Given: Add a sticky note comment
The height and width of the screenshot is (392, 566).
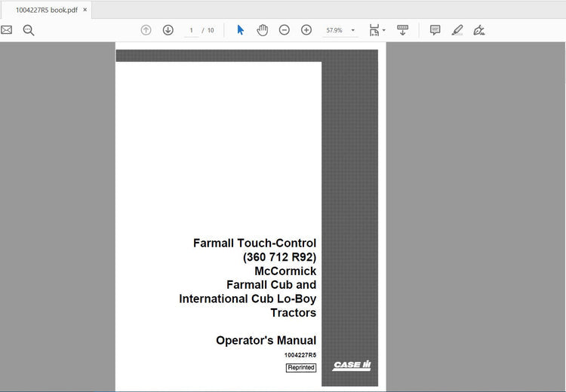Looking at the screenshot, I should [x=435, y=30].
